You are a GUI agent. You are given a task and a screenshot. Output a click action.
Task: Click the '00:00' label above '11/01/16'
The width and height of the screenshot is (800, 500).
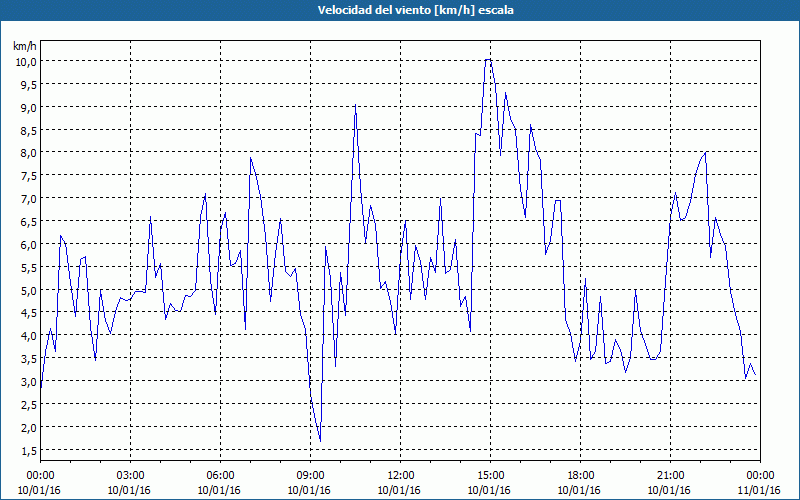point(760,476)
